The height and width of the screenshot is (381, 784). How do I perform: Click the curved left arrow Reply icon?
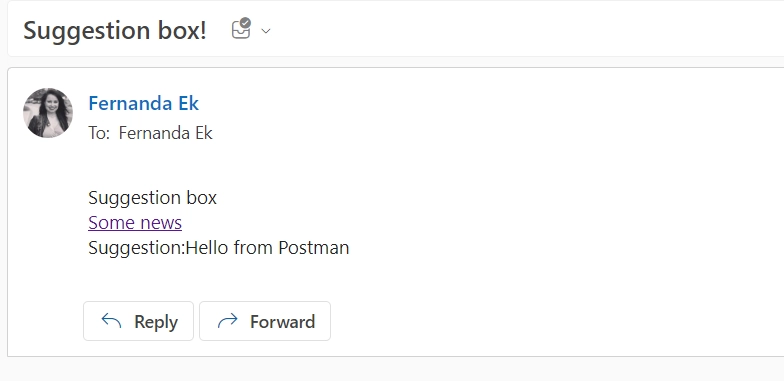[x=111, y=320]
